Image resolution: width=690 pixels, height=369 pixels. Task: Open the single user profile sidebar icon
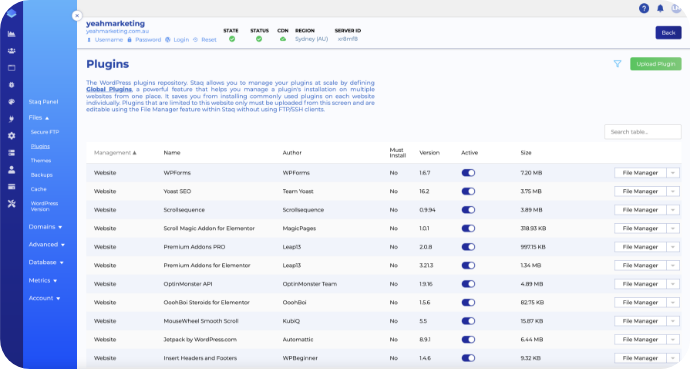[x=11, y=170]
